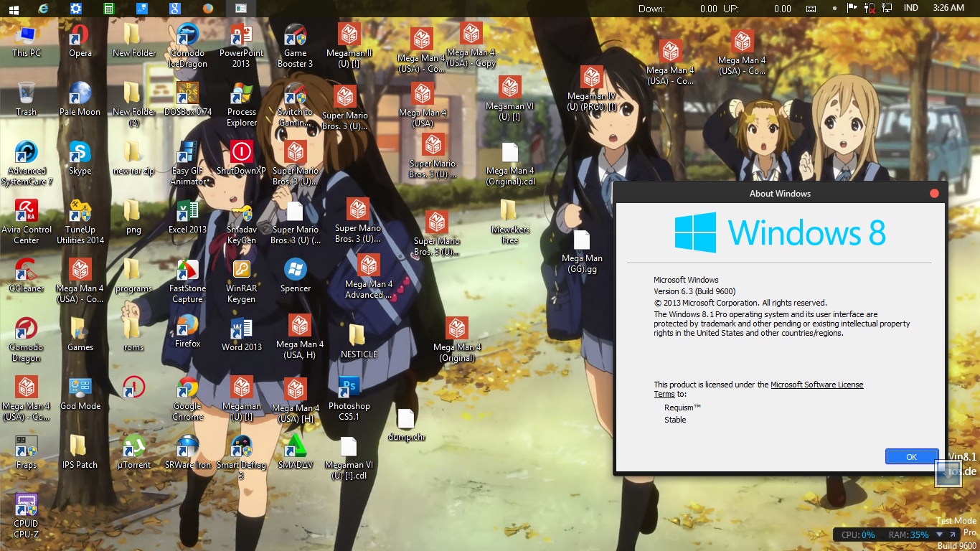The width and height of the screenshot is (980, 551).
Task: Open PowerPoint 2013 shortcut
Action: pyautogui.click(x=242, y=46)
